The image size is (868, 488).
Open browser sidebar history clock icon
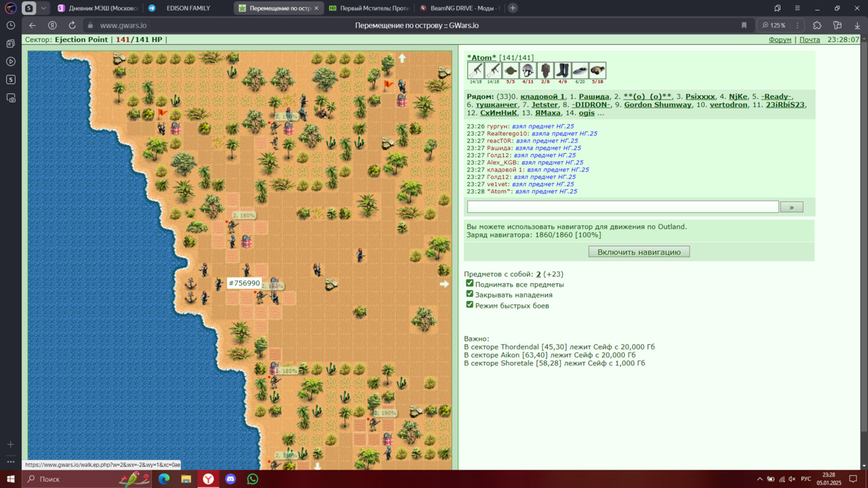pyautogui.click(x=10, y=25)
